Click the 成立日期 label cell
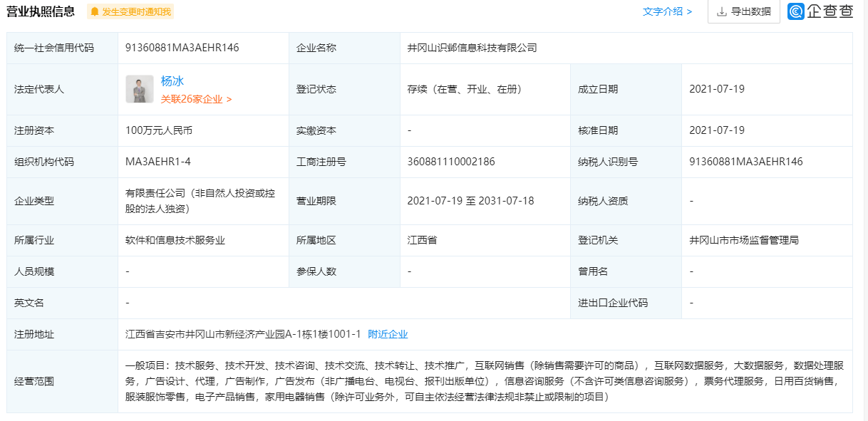Viewport: 868px width, 421px height. [626, 89]
